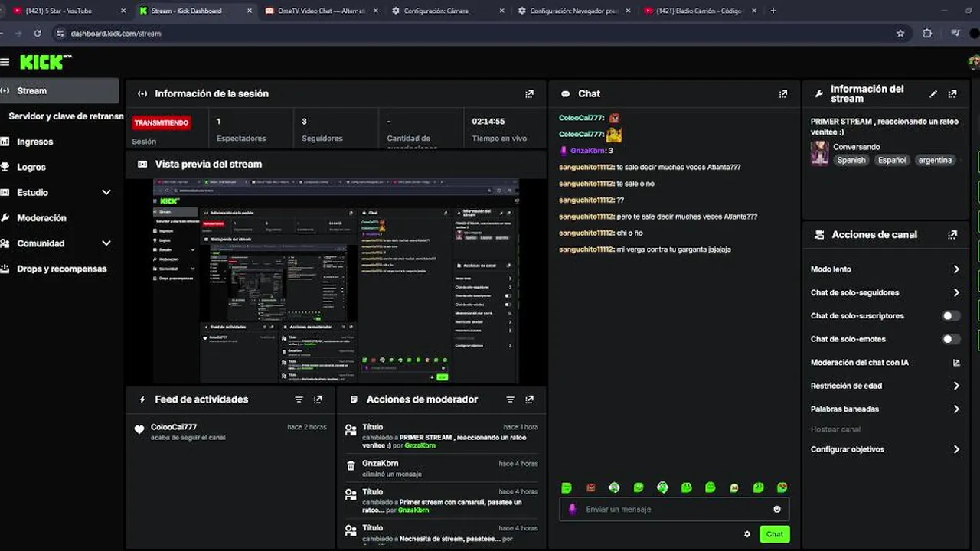Open chat settings gear next to Chat button
This screenshot has height=551, width=980.
[747, 534]
